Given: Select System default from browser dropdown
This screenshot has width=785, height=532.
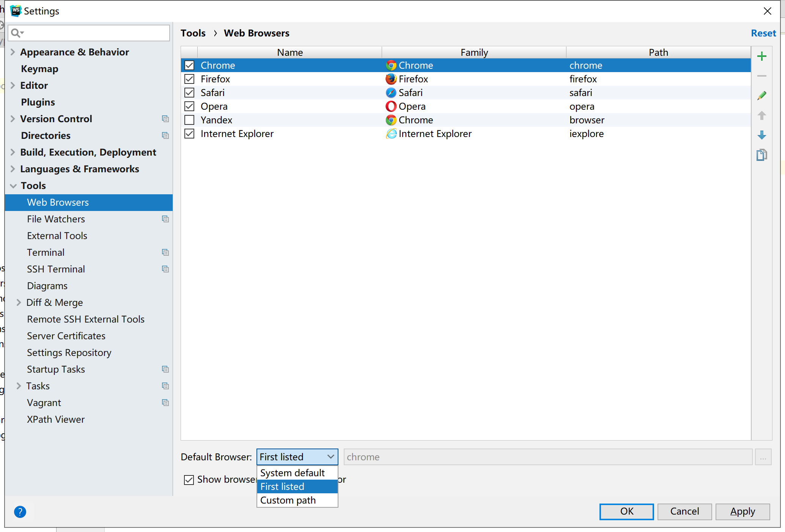Looking at the screenshot, I should coord(292,473).
